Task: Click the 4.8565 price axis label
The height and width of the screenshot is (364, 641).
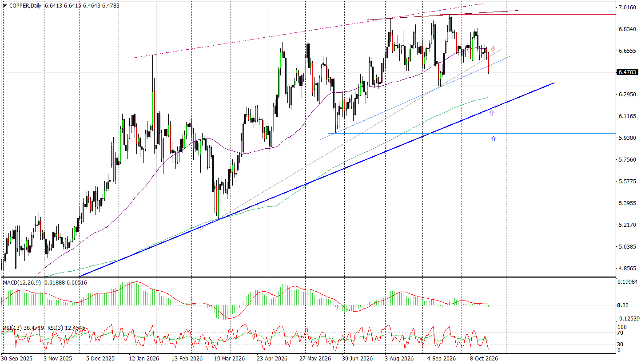Action: [x=627, y=269]
